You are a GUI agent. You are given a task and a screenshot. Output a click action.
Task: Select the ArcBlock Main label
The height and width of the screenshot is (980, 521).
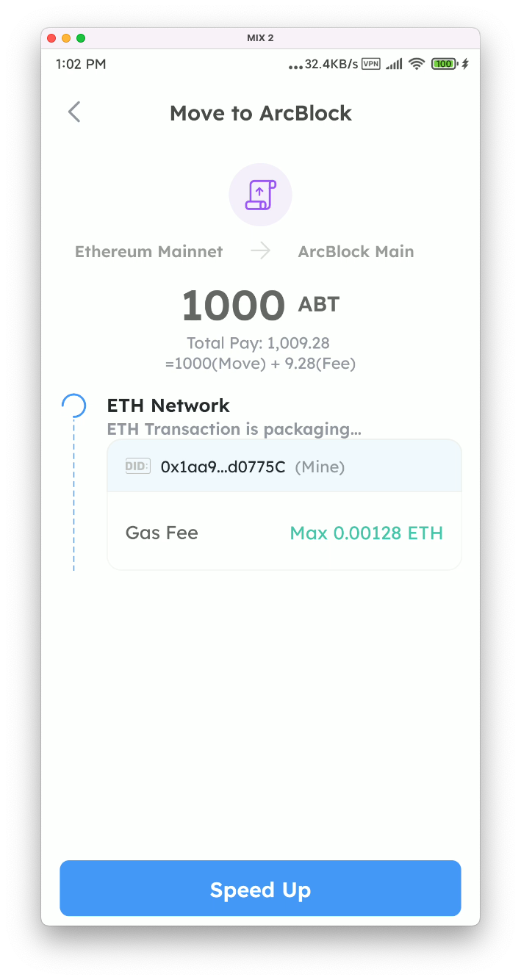[356, 251]
